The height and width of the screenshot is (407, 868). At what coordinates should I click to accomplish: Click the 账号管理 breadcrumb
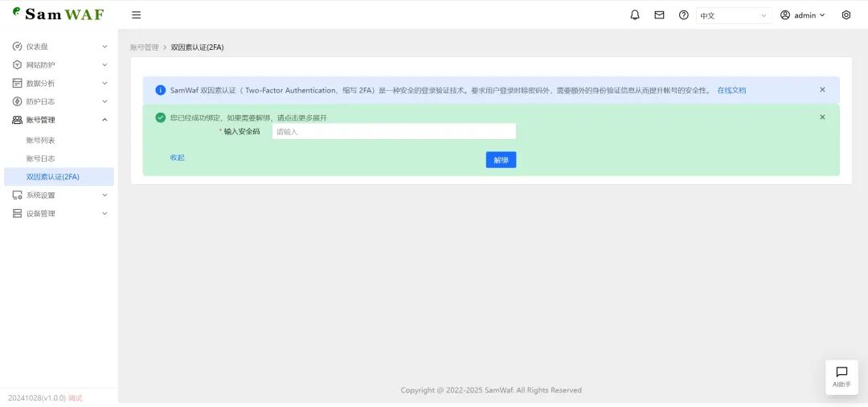click(145, 47)
